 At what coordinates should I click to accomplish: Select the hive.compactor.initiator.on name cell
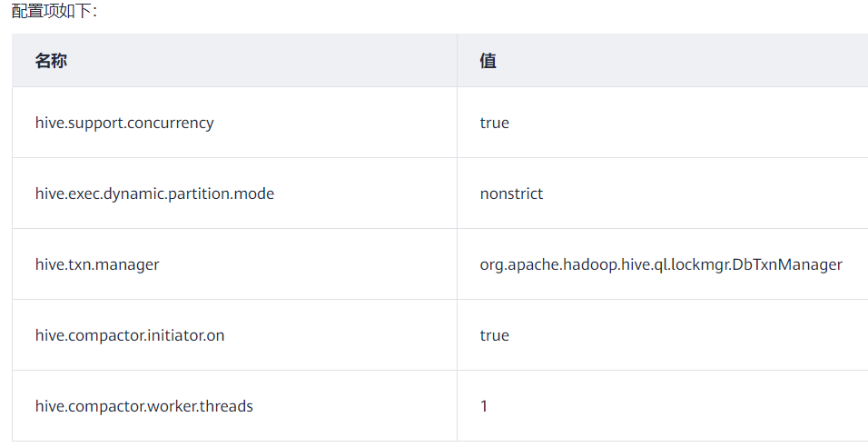tap(130, 335)
